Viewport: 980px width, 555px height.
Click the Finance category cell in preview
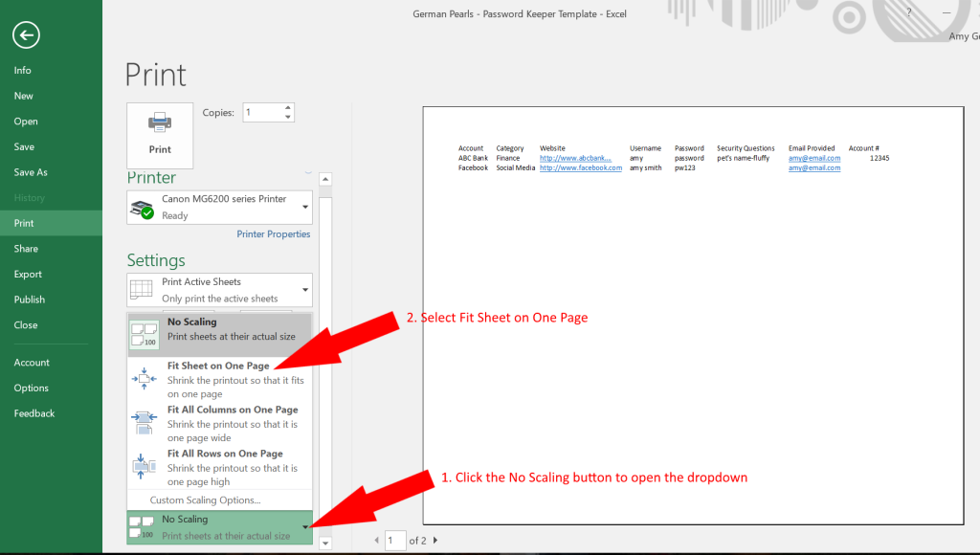pos(507,158)
